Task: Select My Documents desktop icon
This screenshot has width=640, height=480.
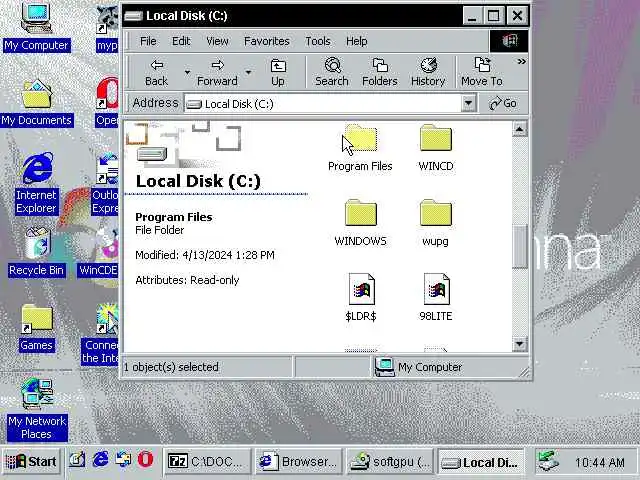Action: (x=36, y=103)
